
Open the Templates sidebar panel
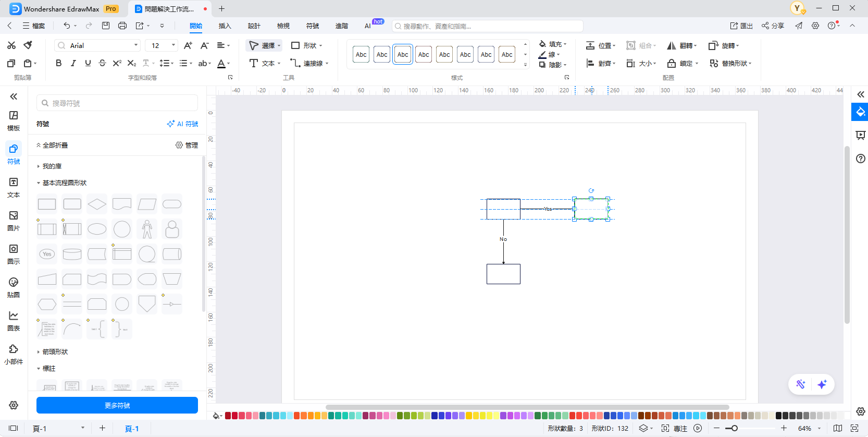[14, 120]
